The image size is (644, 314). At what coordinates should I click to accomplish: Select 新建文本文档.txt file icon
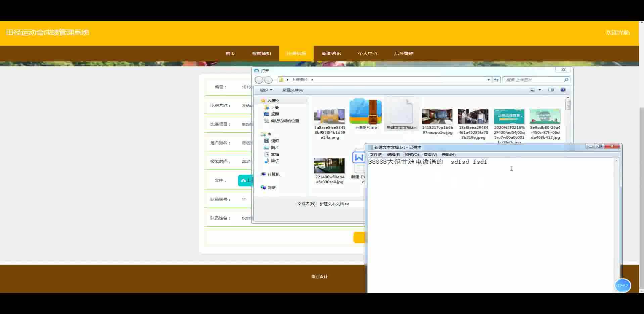click(401, 112)
